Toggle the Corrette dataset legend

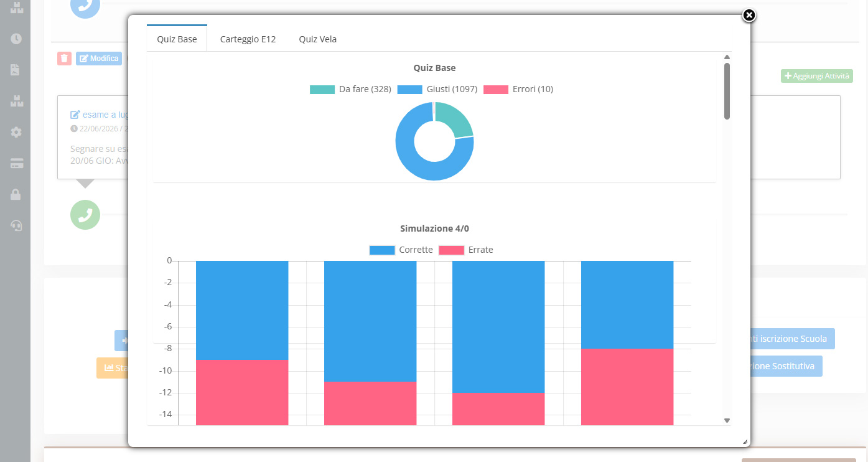(401, 250)
